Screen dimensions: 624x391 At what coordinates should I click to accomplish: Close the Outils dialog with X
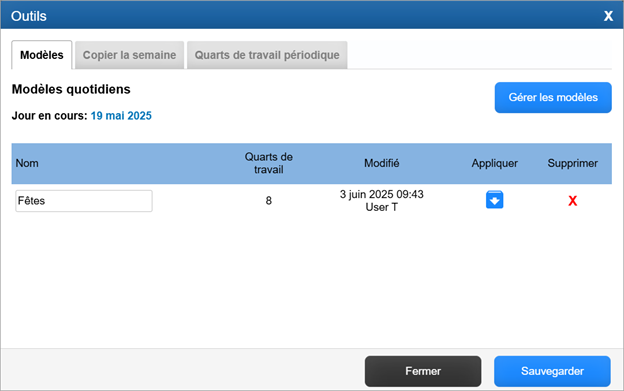pyautogui.click(x=608, y=16)
